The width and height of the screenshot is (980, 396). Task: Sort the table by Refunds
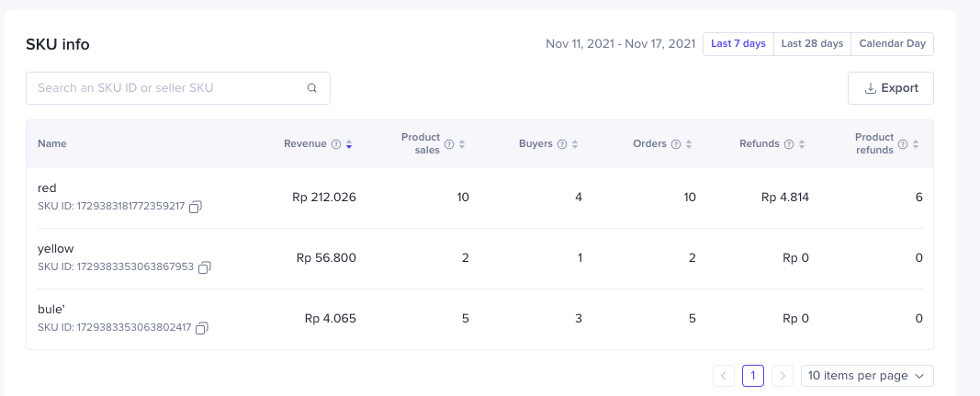802,144
